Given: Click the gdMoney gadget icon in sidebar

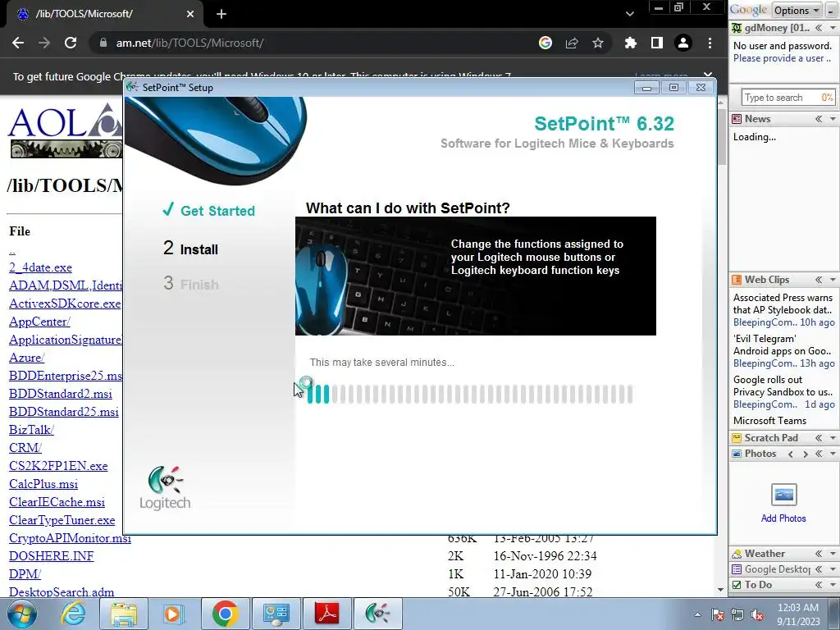Looking at the screenshot, I should tap(737, 27).
